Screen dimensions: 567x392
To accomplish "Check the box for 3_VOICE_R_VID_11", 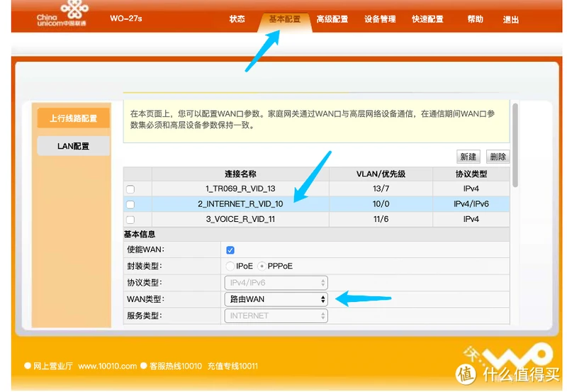I will (130, 220).
